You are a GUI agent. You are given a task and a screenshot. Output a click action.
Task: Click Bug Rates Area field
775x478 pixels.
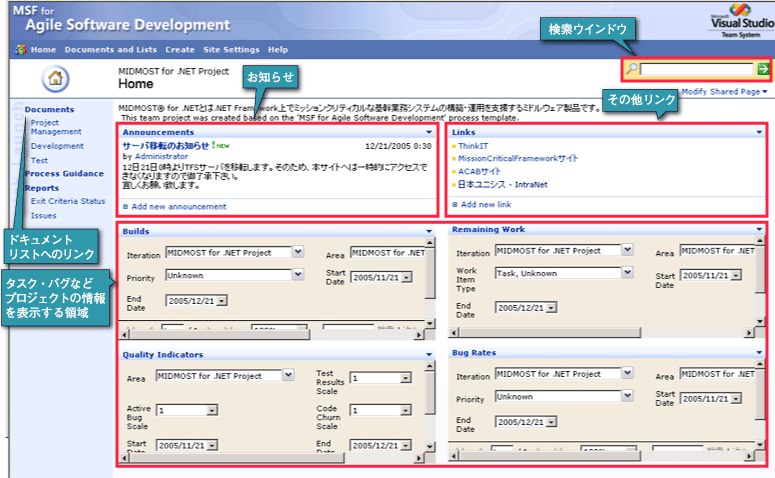click(718, 374)
